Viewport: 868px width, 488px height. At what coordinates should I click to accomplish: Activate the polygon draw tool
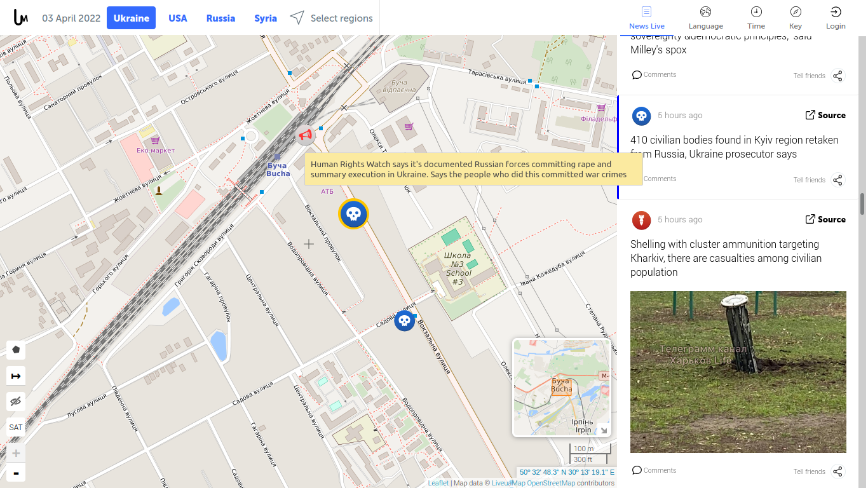[x=16, y=349]
